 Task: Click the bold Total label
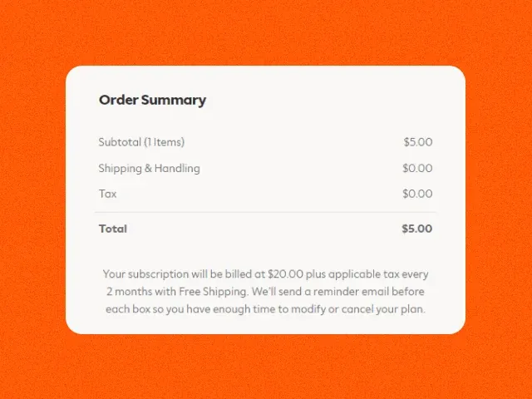click(x=113, y=229)
